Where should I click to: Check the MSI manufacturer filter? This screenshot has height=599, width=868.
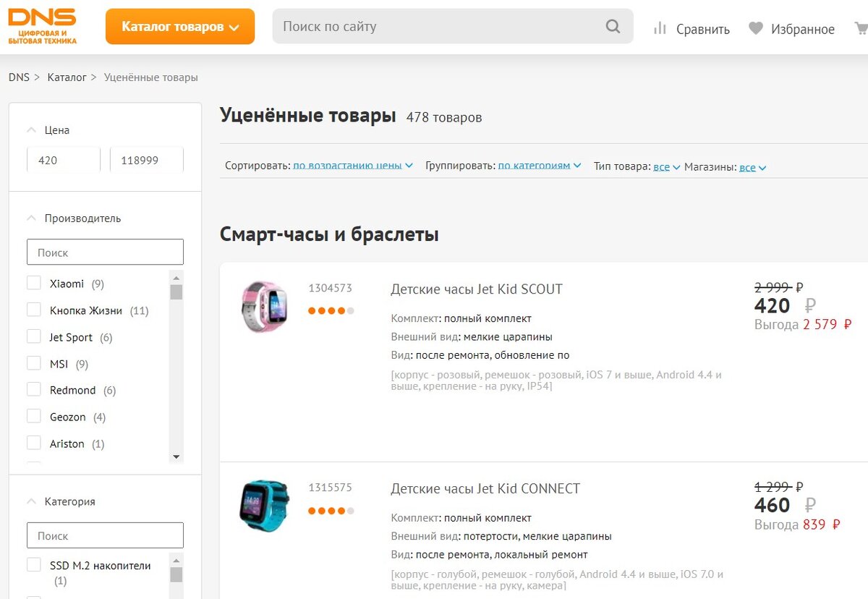pos(33,363)
